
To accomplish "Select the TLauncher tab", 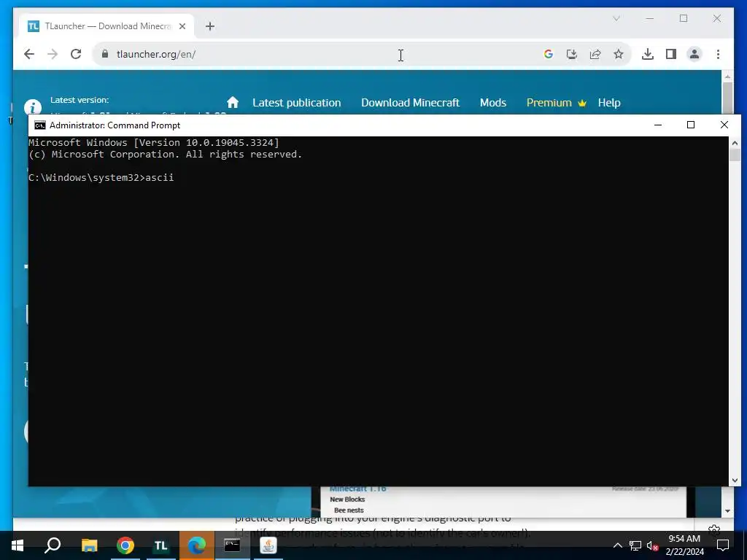I will (x=107, y=26).
